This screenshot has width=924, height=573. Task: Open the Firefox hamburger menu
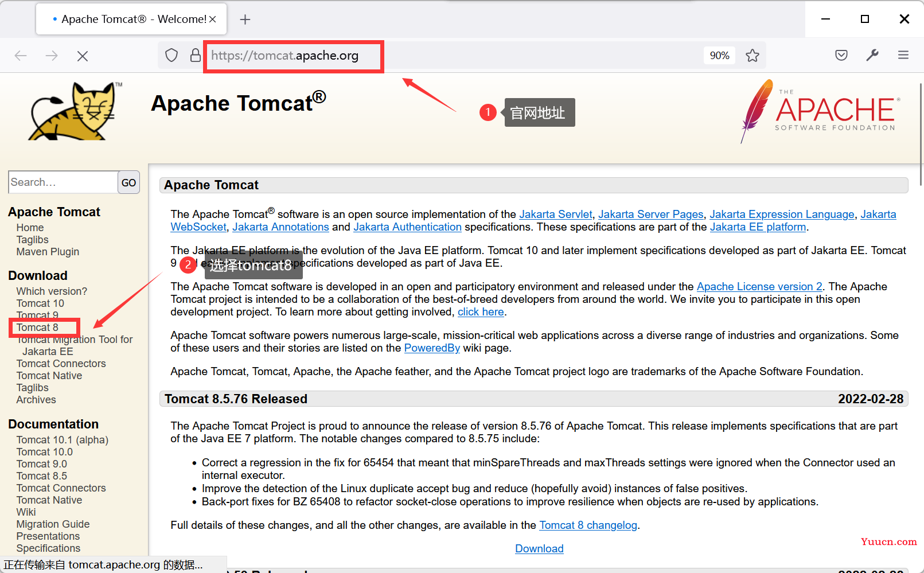903,55
